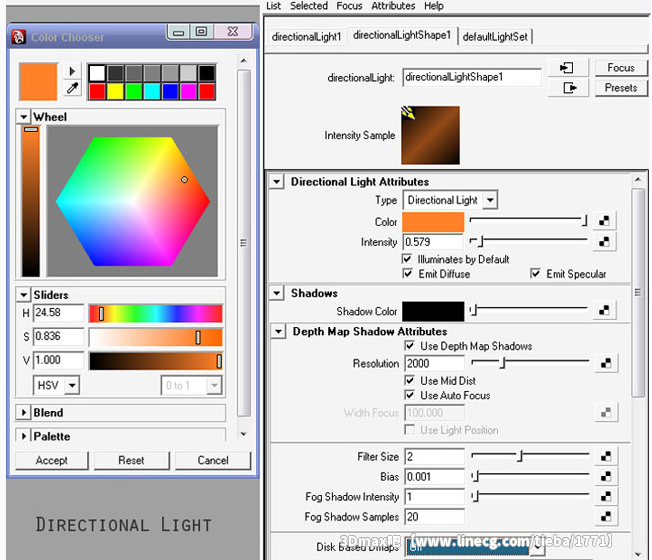This screenshot has height=560, width=652.
Task: Click the Focus button in Attribute Editor
Action: (x=621, y=68)
